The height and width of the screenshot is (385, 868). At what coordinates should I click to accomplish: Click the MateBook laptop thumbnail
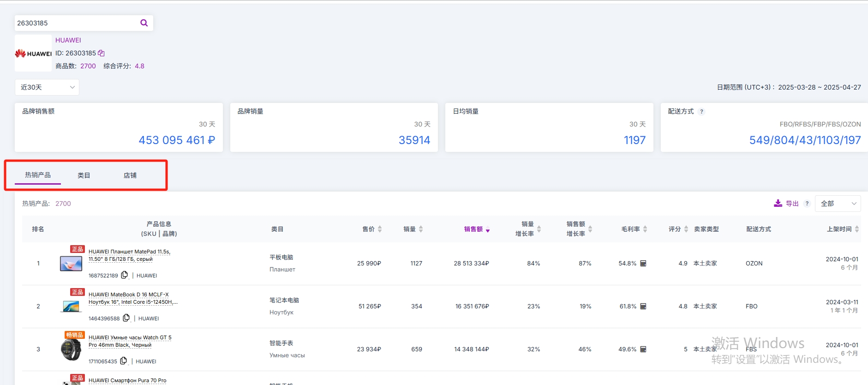(x=71, y=307)
